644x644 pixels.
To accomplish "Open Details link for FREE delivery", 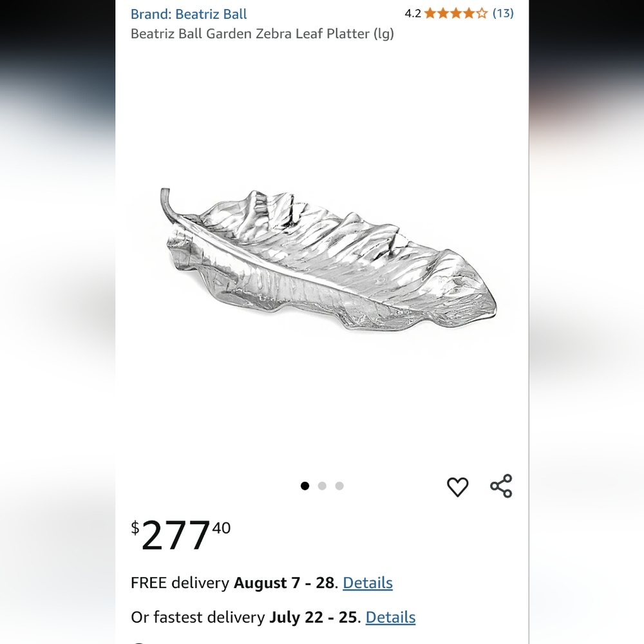I will tap(368, 583).
